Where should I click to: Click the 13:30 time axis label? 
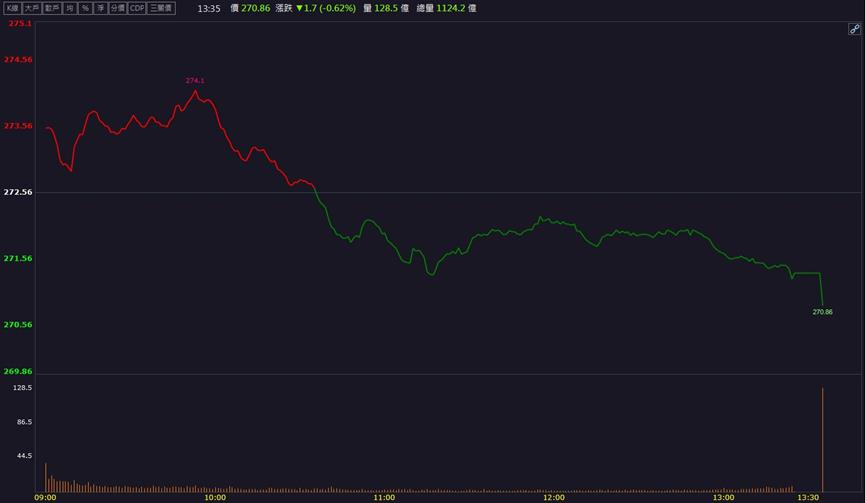808,497
